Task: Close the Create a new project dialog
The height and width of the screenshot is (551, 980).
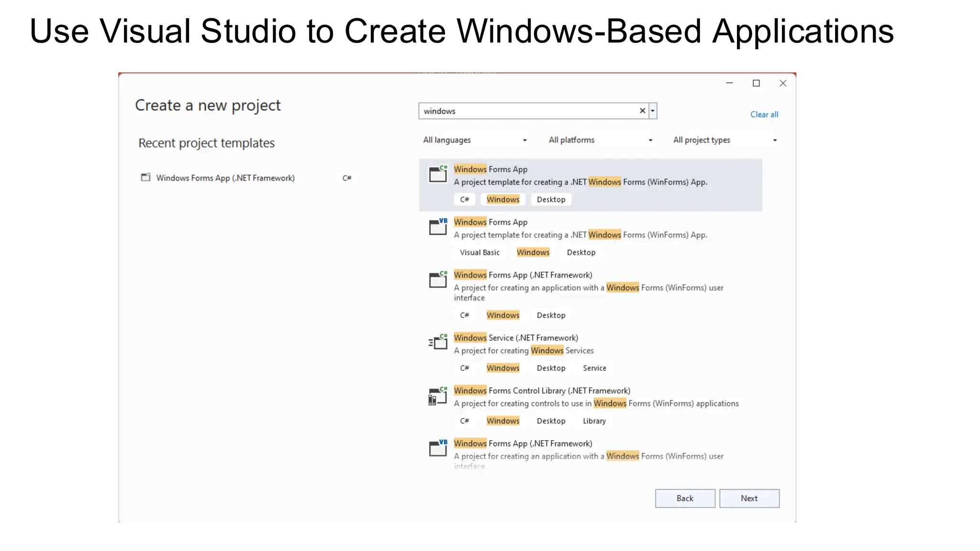Action: 783,83
